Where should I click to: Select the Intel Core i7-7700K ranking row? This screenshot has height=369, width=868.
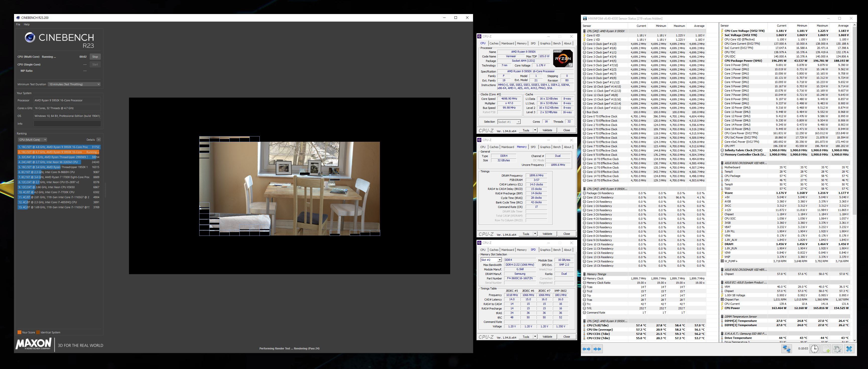(59, 192)
